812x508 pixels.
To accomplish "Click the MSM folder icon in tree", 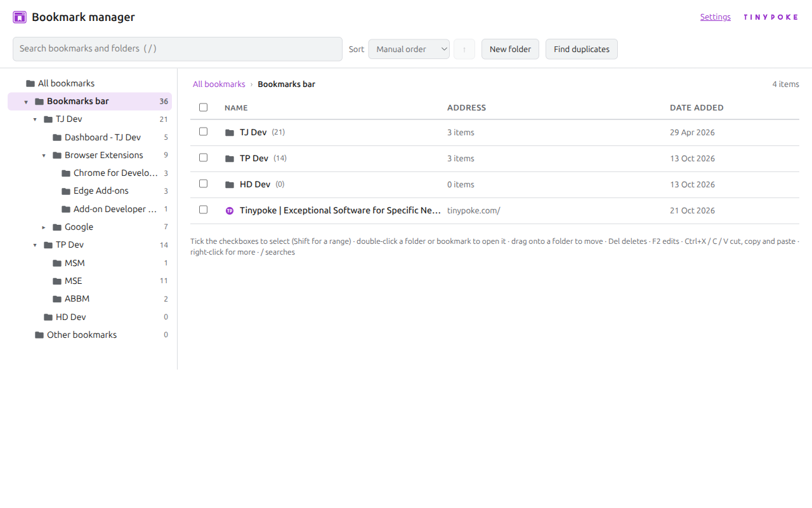I will 57,263.
